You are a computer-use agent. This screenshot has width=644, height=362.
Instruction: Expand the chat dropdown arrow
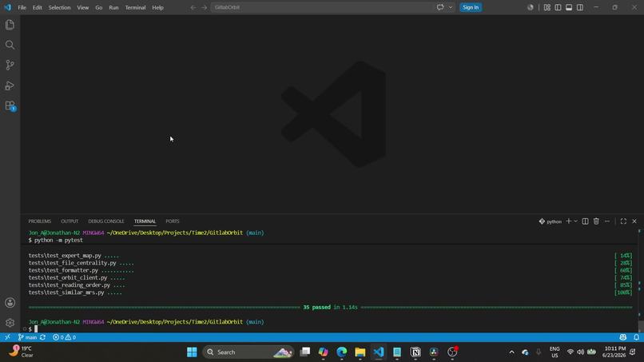[x=451, y=7]
